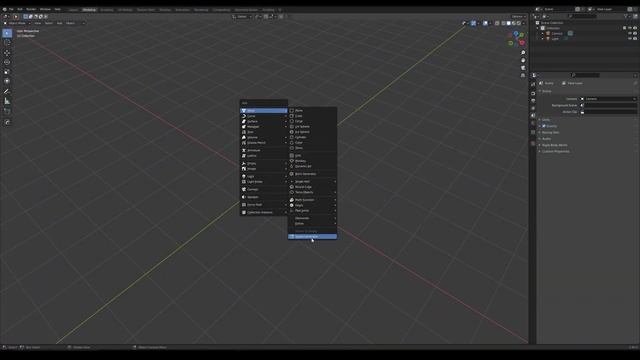Open the Edit menu
The width and height of the screenshot is (640, 360).
(20, 9)
